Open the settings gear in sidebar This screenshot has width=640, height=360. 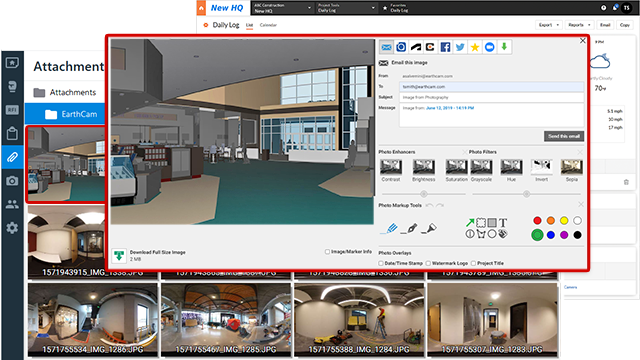[12, 228]
